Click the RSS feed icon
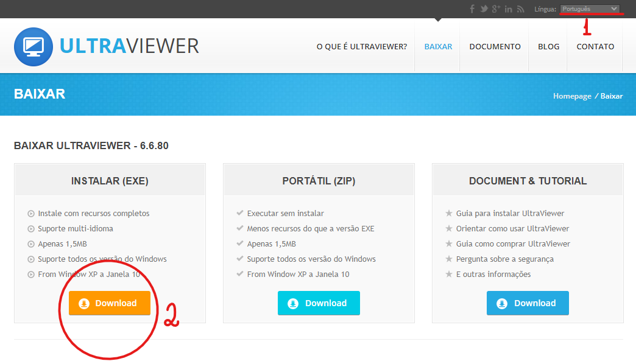Image resolution: width=636 pixels, height=364 pixels. pyautogui.click(x=520, y=9)
